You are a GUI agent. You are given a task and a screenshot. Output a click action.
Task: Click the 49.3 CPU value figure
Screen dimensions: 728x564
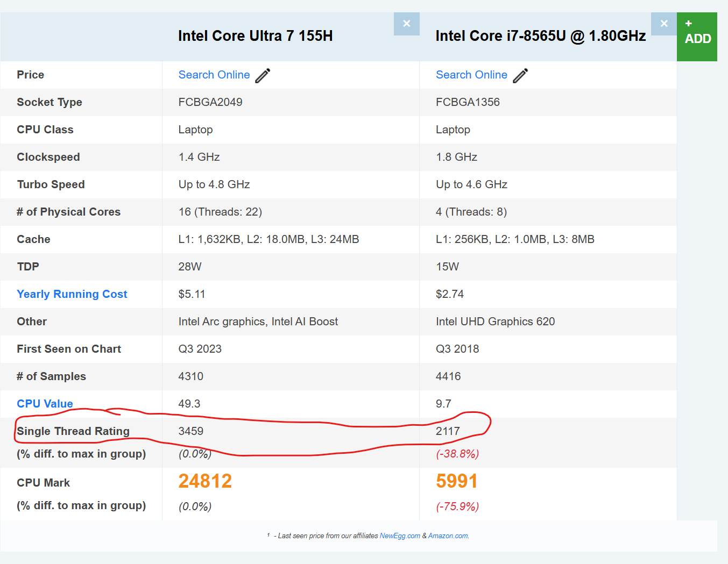coord(189,404)
